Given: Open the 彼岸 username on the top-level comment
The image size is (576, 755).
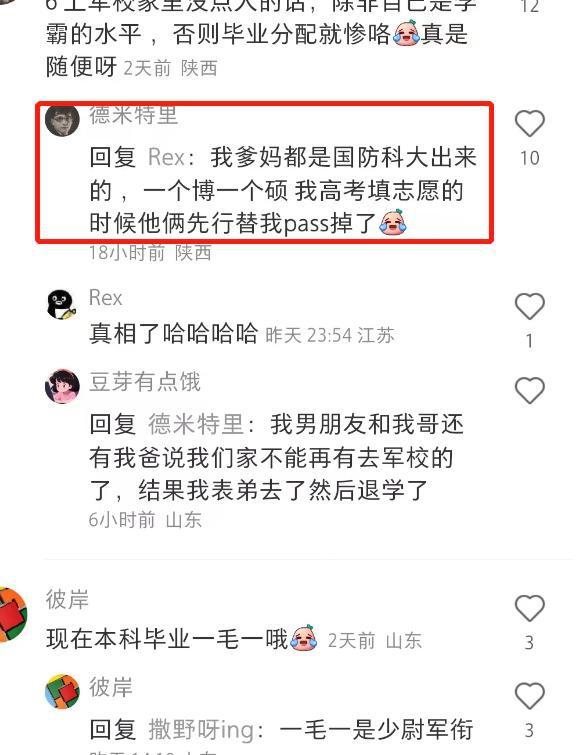Looking at the screenshot, I should coord(67,599).
